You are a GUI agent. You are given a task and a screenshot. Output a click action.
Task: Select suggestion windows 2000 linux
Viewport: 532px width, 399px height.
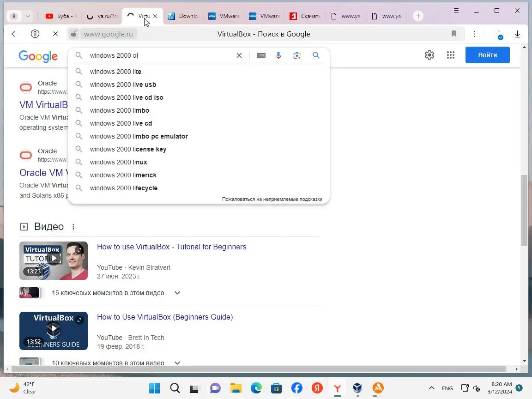[x=199, y=162]
